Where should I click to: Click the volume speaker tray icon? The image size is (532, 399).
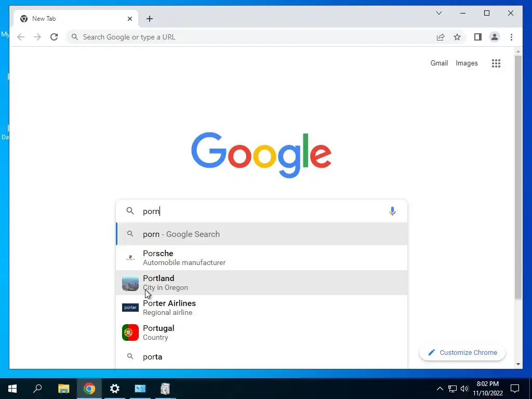pos(464,389)
